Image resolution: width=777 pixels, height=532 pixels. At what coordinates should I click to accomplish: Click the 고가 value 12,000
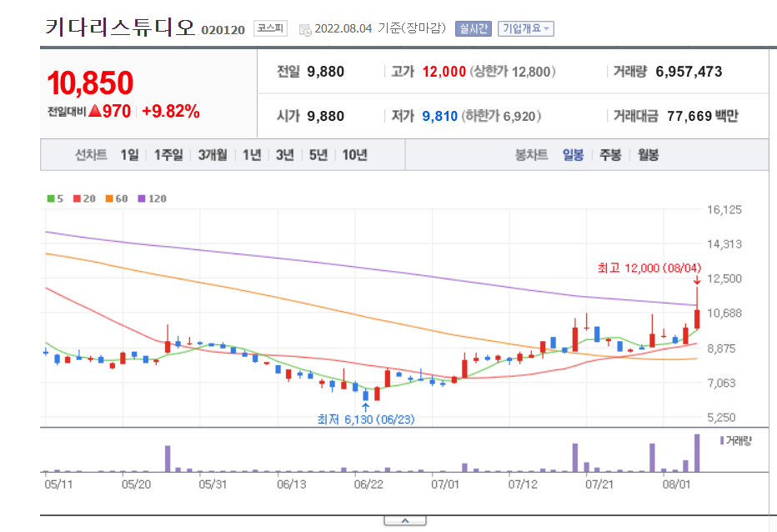(x=444, y=72)
